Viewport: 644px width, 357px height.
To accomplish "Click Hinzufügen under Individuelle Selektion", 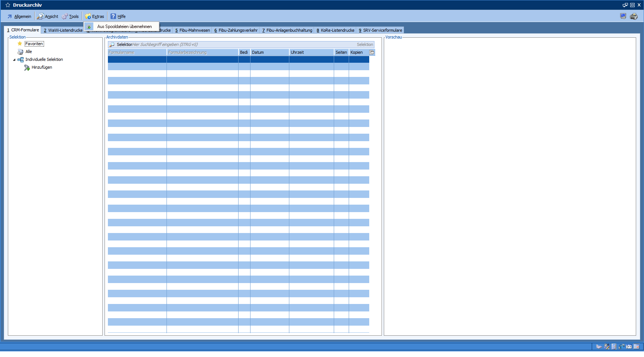I will [x=42, y=68].
